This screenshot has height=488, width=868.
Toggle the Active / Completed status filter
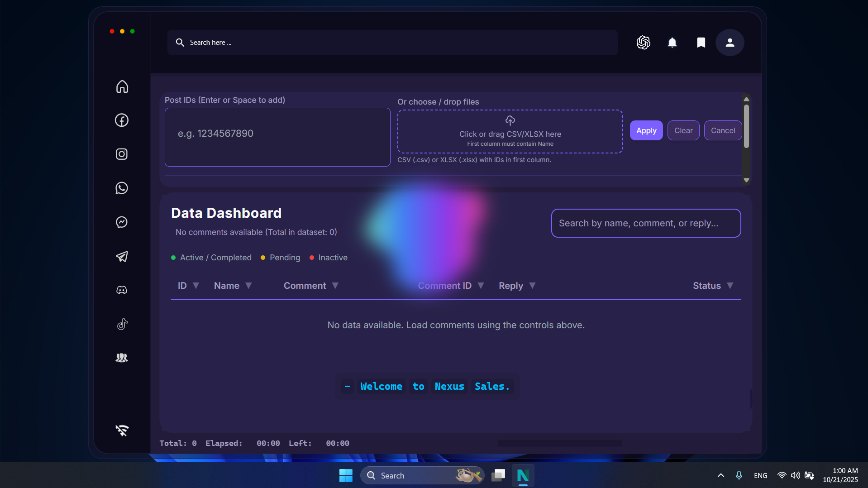[210, 257]
